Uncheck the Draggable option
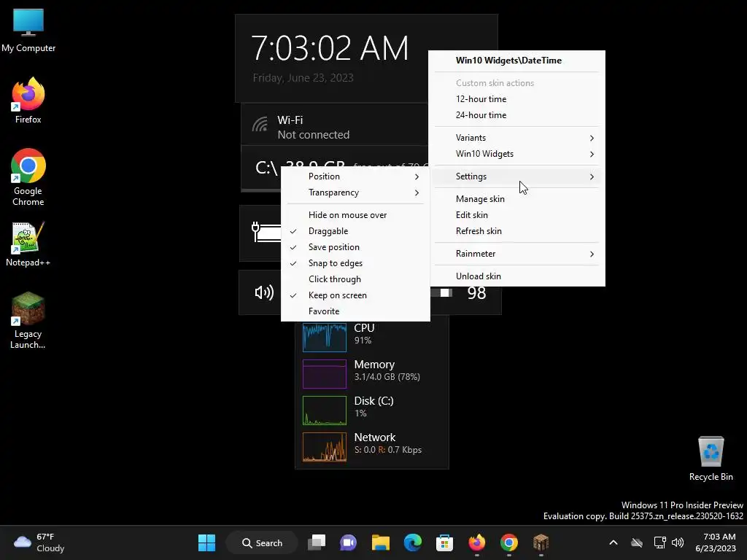 pyautogui.click(x=355, y=231)
